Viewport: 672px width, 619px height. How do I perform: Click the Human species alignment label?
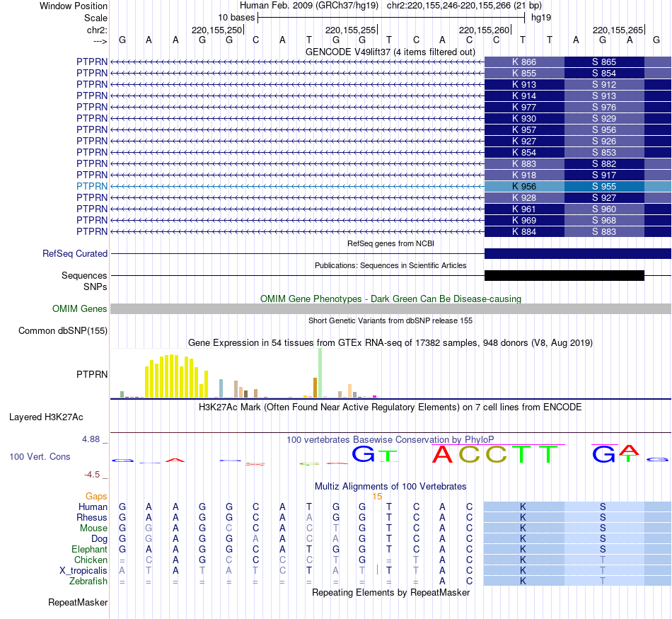click(93, 507)
